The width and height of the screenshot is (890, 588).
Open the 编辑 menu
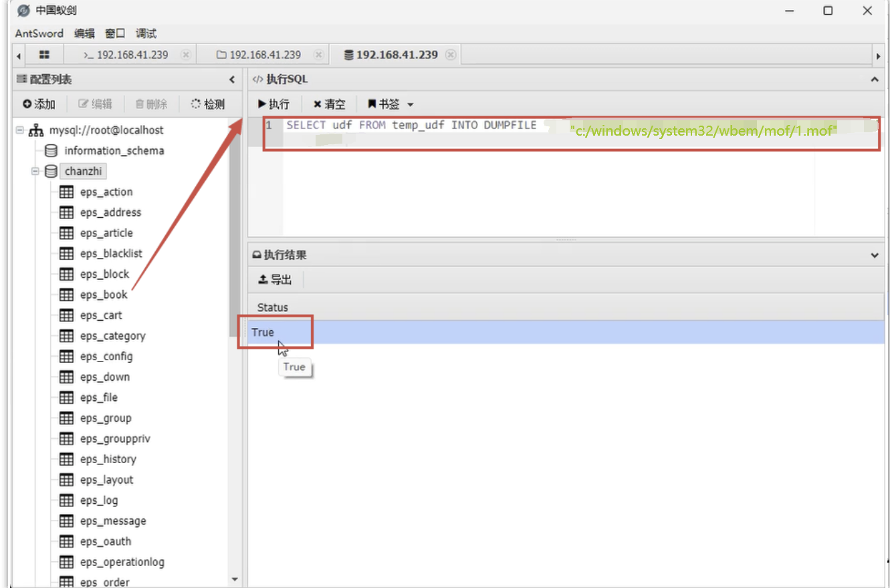[84, 33]
